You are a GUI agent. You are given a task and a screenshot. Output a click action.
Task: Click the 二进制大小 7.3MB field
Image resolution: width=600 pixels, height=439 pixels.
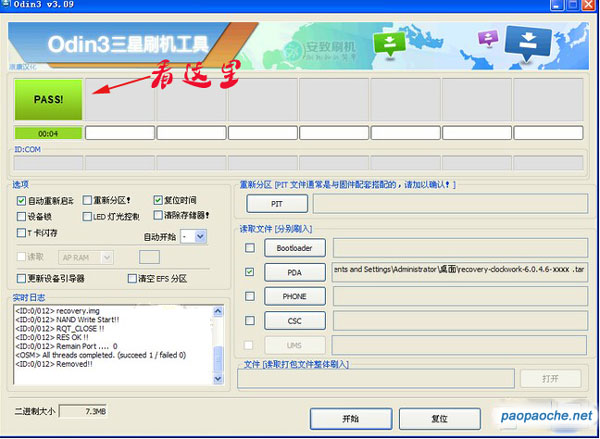[83, 412]
